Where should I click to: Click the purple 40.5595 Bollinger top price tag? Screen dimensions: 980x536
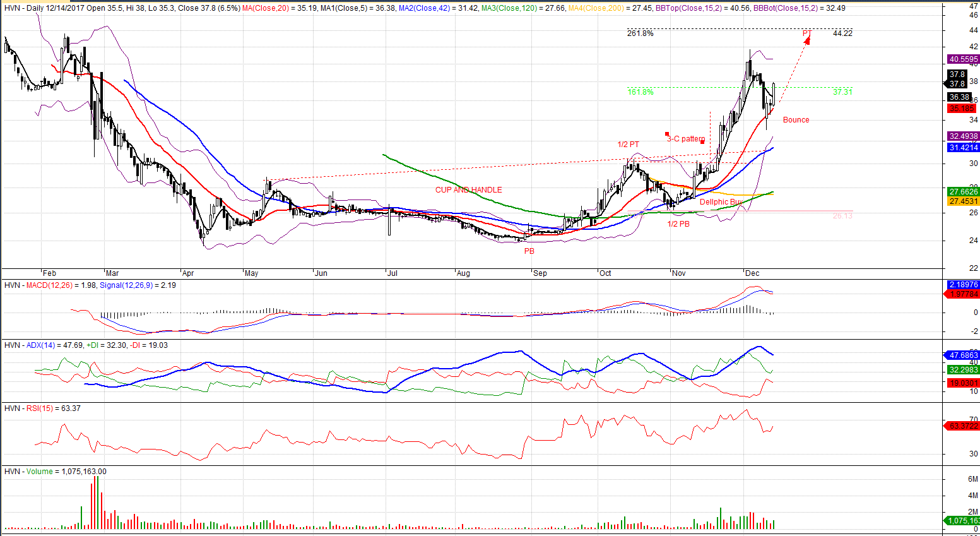coord(963,59)
